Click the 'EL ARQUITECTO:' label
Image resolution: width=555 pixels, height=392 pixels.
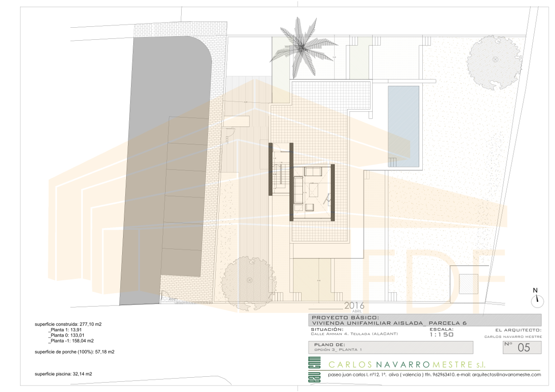(x=518, y=330)
